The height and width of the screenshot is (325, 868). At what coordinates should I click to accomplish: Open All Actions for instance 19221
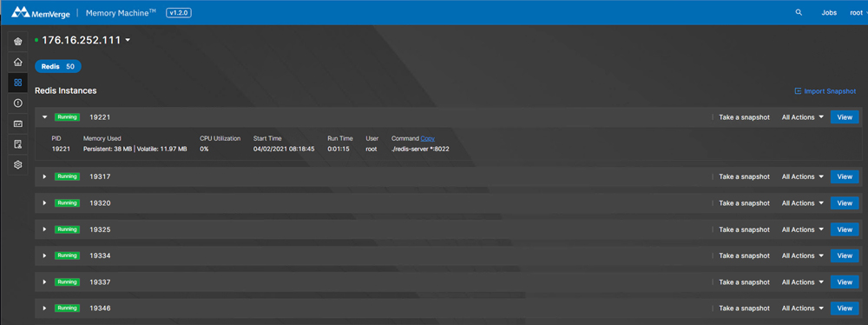(x=803, y=117)
